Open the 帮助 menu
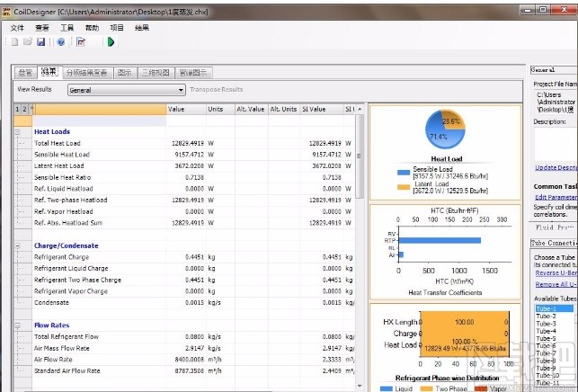Screen dimensions: 578x392 [x=92, y=28]
